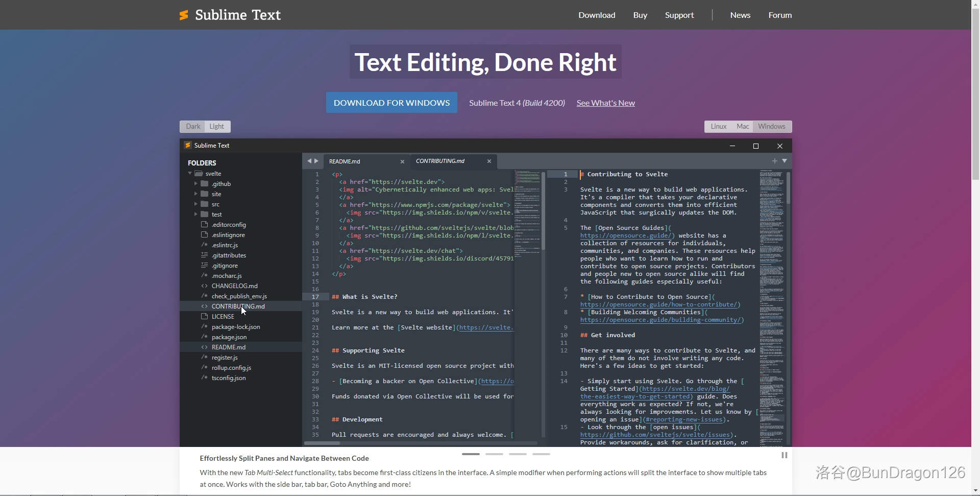Image resolution: width=980 pixels, height=496 pixels.
Task: Switch screenshot theme to Dark
Action: point(193,127)
